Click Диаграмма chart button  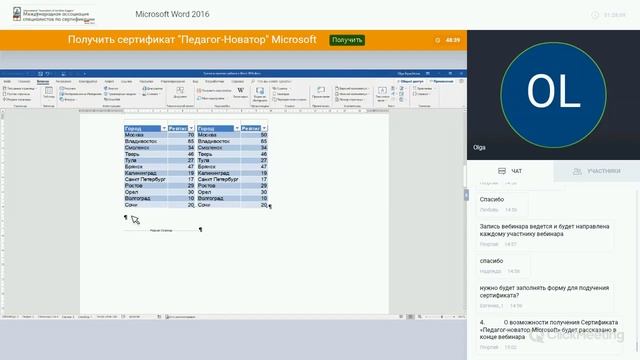[153, 89]
